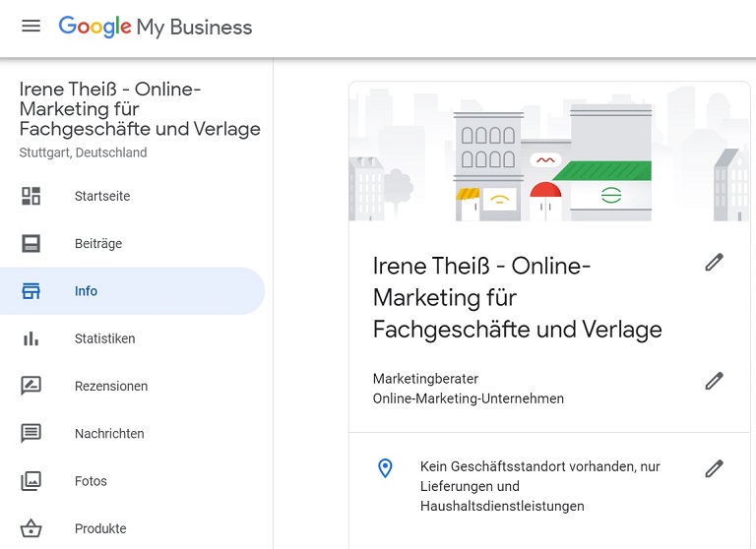
Task: Click the Produkte basket icon
Action: [x=31, y=528]
